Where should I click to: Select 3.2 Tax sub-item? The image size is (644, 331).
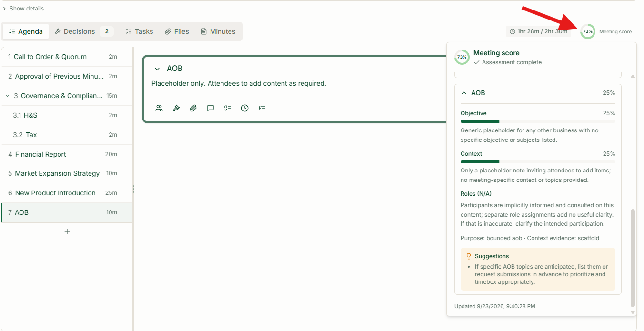pyautogui.click(x=67, y=135)
